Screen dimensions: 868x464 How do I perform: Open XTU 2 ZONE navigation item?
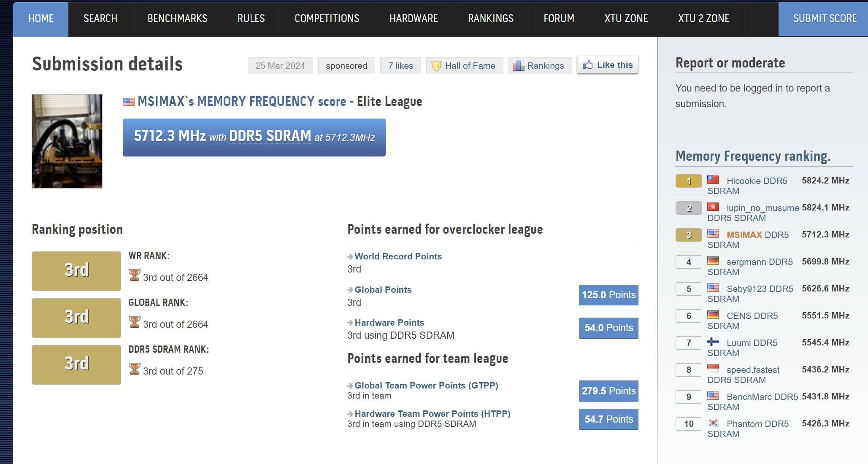(703, 19)
